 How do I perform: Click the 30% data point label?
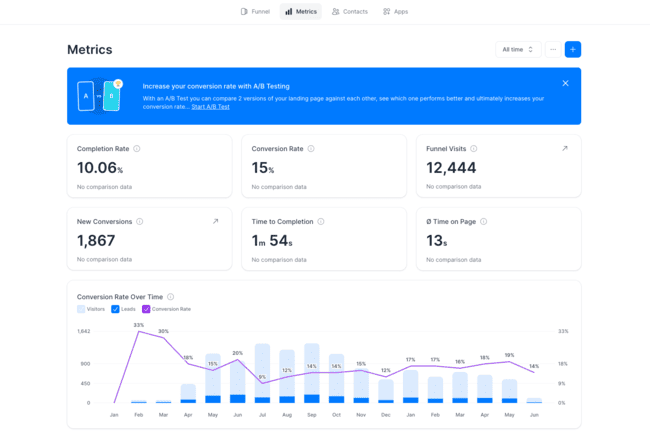163,331
